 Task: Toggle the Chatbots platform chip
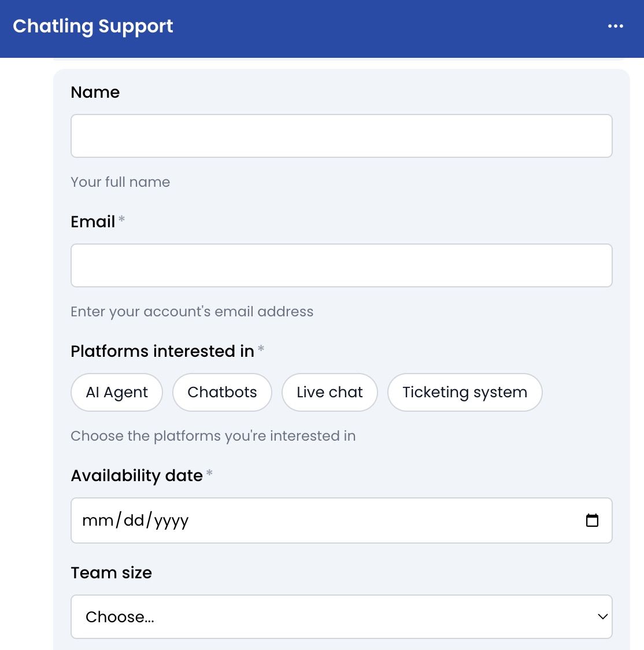(x=222, y=392)
